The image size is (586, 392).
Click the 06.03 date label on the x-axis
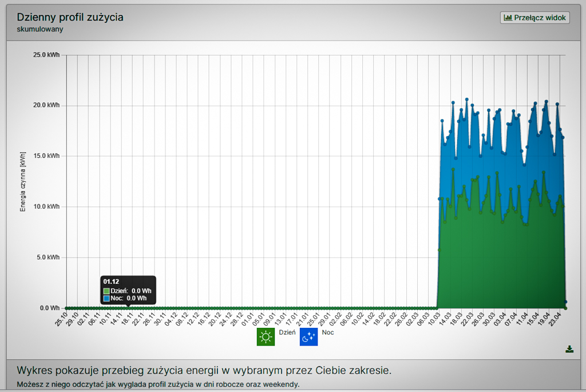pyautogui.click(x=422, y=319)
